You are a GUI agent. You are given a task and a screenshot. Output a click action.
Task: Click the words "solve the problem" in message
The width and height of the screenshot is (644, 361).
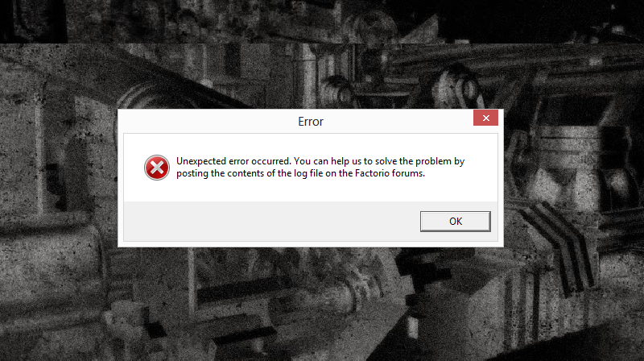[x=413, y=161]
